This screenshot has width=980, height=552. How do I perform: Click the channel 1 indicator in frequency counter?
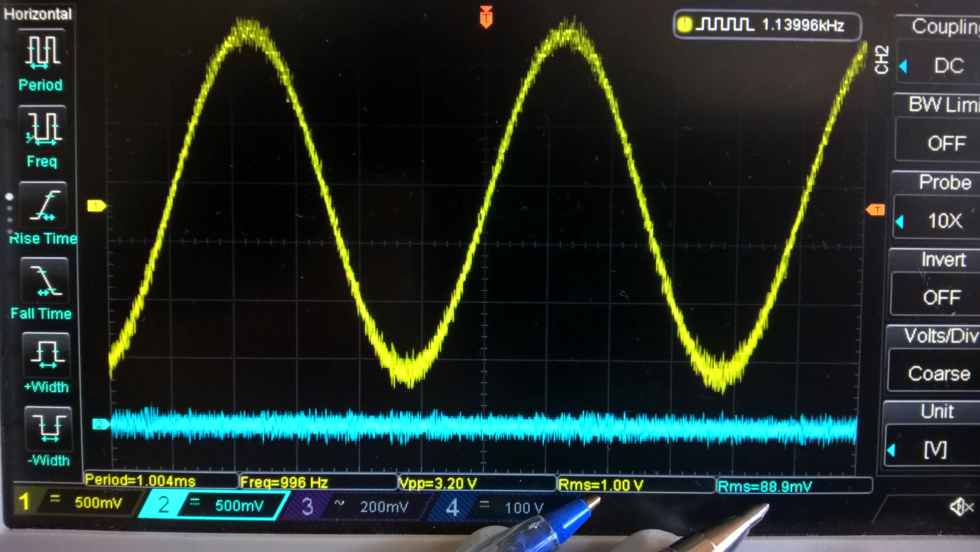point(684,25)
